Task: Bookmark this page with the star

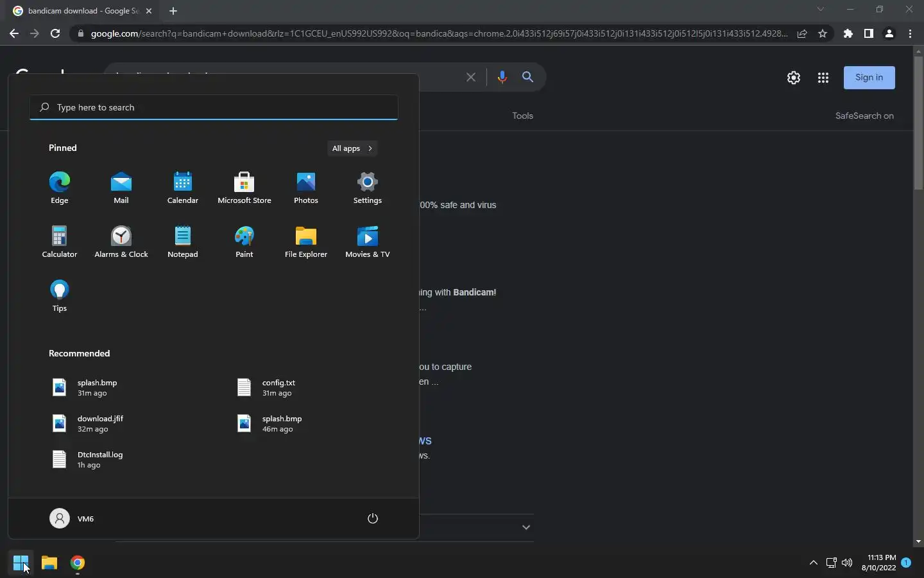Action: pos(823,33)
